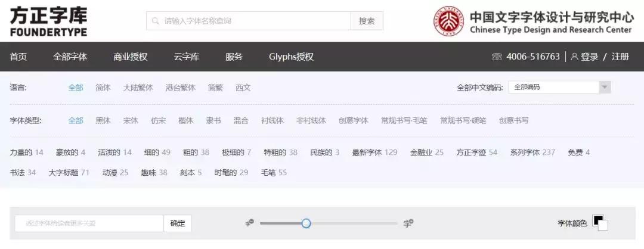Filter by 创意书写 font type
This screenshot has width=644, height=249.
[x=514, y=120]
